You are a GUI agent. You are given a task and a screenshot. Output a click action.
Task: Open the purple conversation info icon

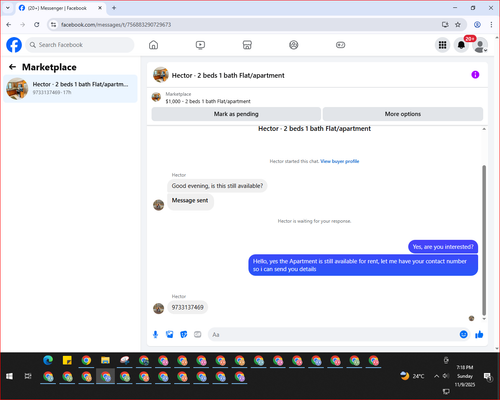coord(475,75)
